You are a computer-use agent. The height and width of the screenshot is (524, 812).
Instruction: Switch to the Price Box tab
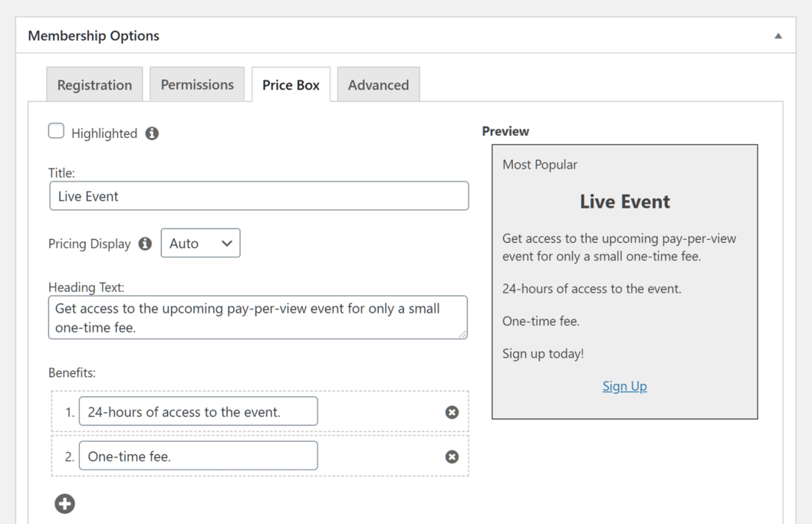pyautogui.click(x=291, y=84)
